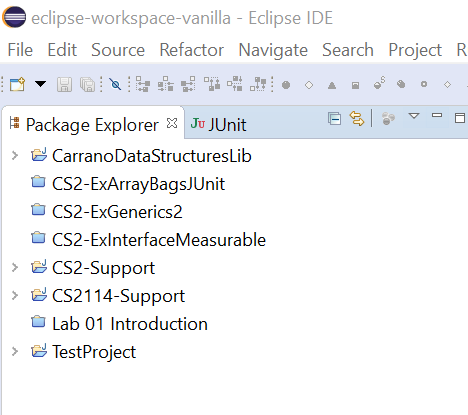
Task: Click the Align Middle toolbar icon
Action: pyautogui.click(x=235, y=84)
